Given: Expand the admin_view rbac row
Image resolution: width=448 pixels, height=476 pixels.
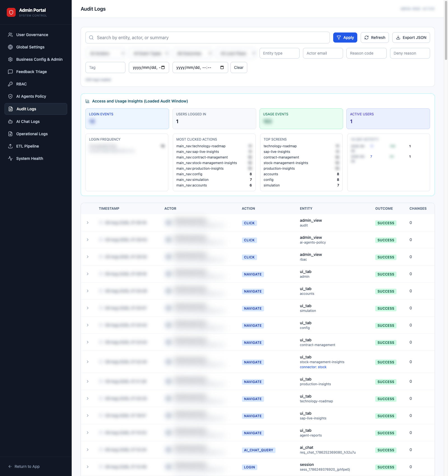Looking at the screenshot, I should 88,257.
